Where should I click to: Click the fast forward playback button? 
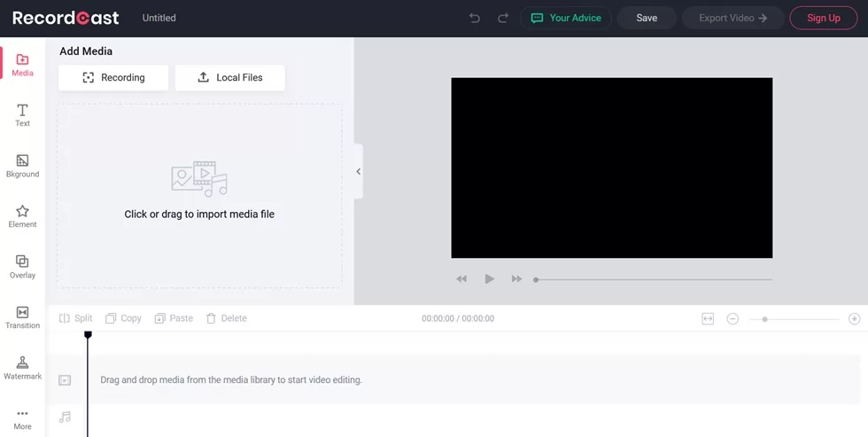point(516,278)
